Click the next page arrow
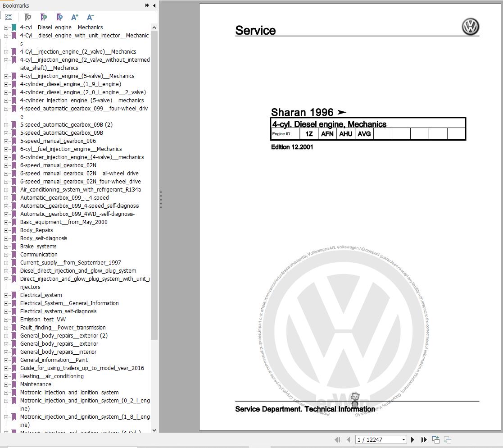Image resolution: width=503 pixels, height=448 pixels. click(x=413, y=439)
